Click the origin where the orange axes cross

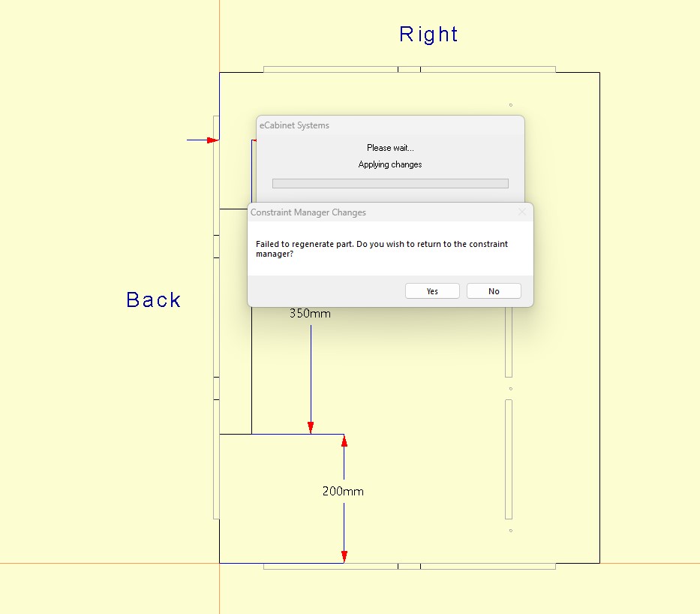pyautogui.click(x=220, y=563)
